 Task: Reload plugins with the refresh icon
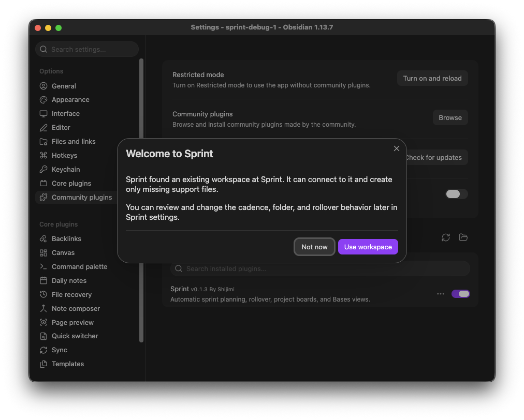pos(445,237)
